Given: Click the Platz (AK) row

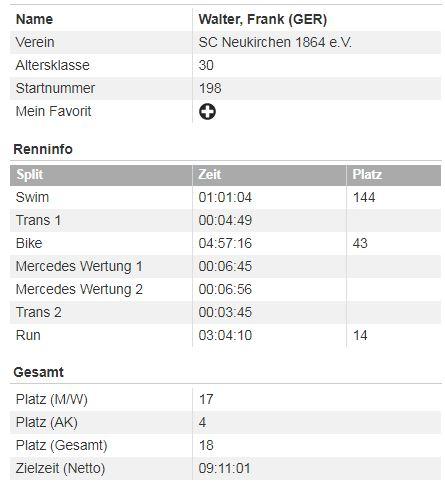Looking at the screenshot, I should point(225,422).
